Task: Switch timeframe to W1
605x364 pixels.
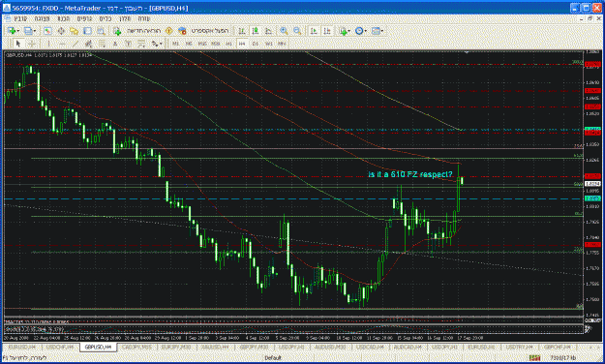Action: point(268,44)
